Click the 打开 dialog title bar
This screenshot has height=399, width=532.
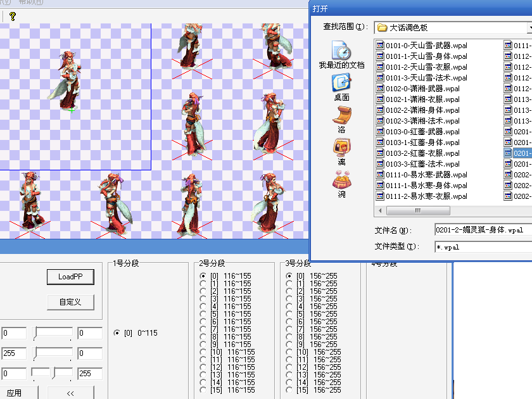coord(421,8)
